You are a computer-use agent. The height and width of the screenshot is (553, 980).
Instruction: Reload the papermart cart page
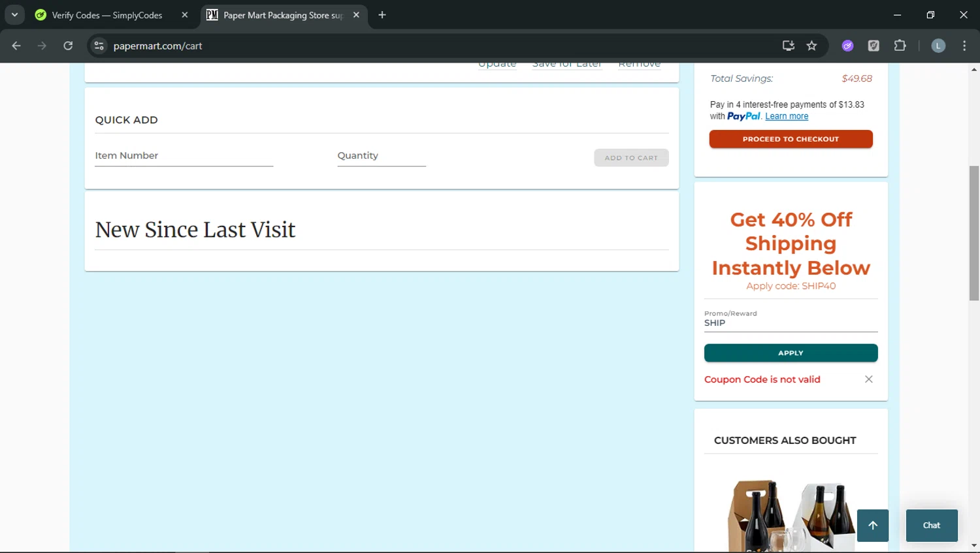tap(68, 46)
